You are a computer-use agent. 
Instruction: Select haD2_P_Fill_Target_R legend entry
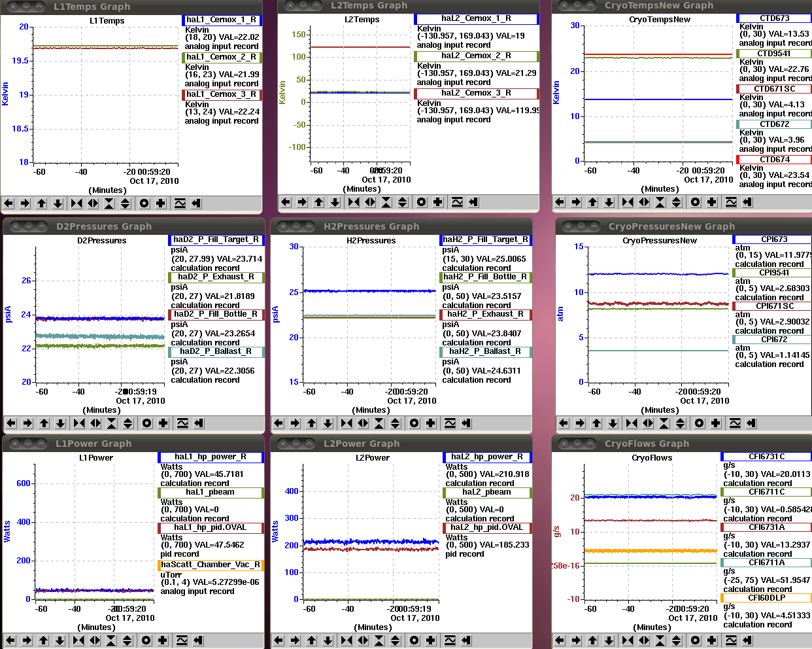pyautogui.click(x=216, y=240)
